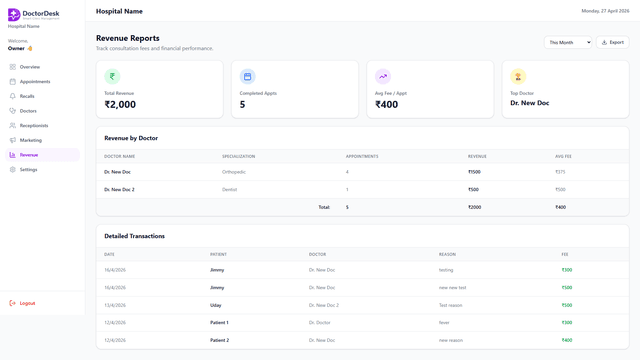
Task: Click the Dentist specialization cell
Action: [x=229, y=190]
